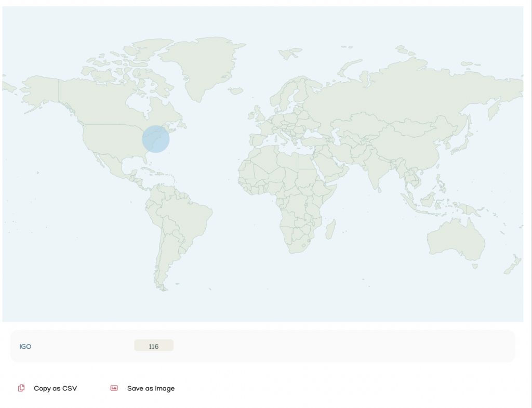Copy the data as CSV
Viewport: 532px width, 408px height.
pos(55,388)
